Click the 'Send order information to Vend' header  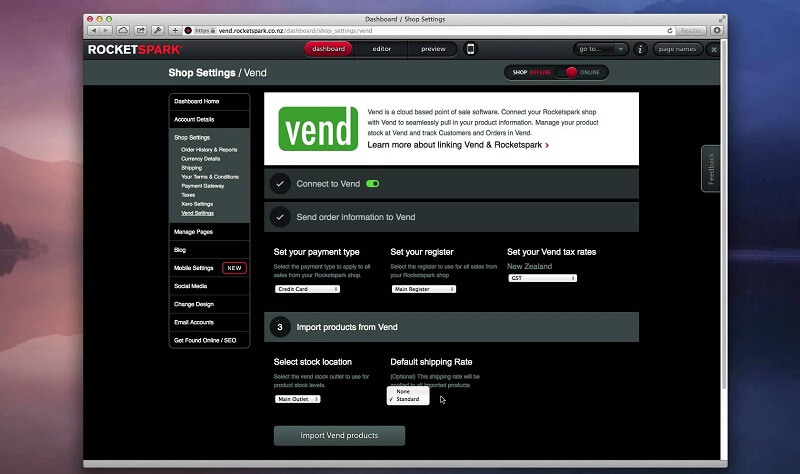[451, 217]
